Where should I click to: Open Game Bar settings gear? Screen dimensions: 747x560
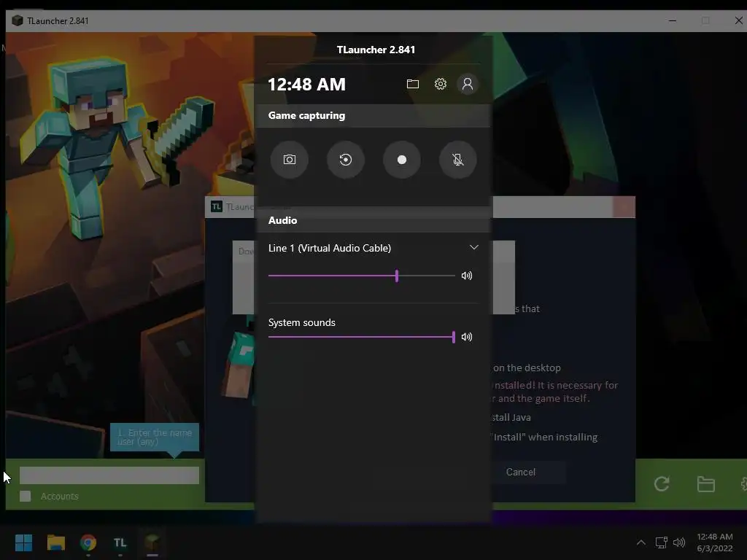[x=440, y=85]
